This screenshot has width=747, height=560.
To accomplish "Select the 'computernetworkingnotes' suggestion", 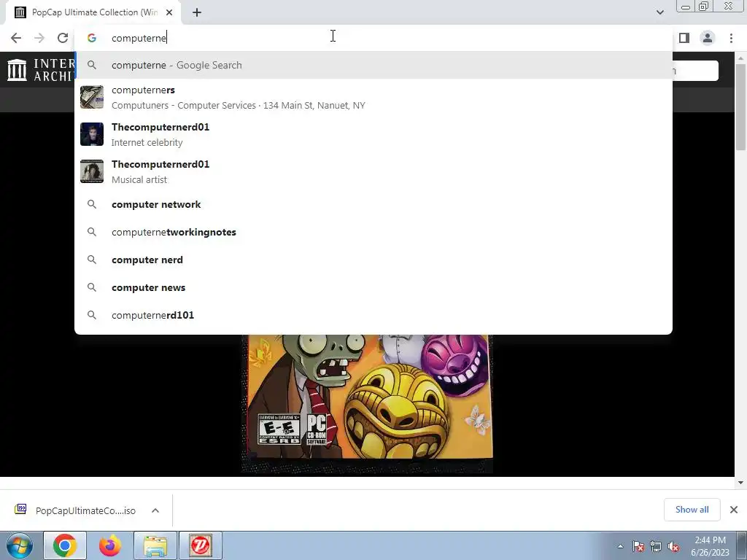I will pyautogui.click(x=373, y=233).
